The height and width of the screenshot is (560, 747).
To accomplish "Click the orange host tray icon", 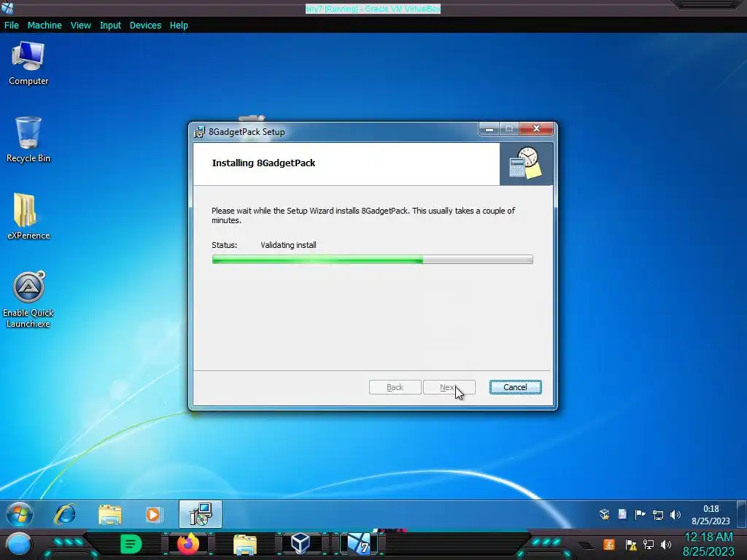I will pos(609,544).
